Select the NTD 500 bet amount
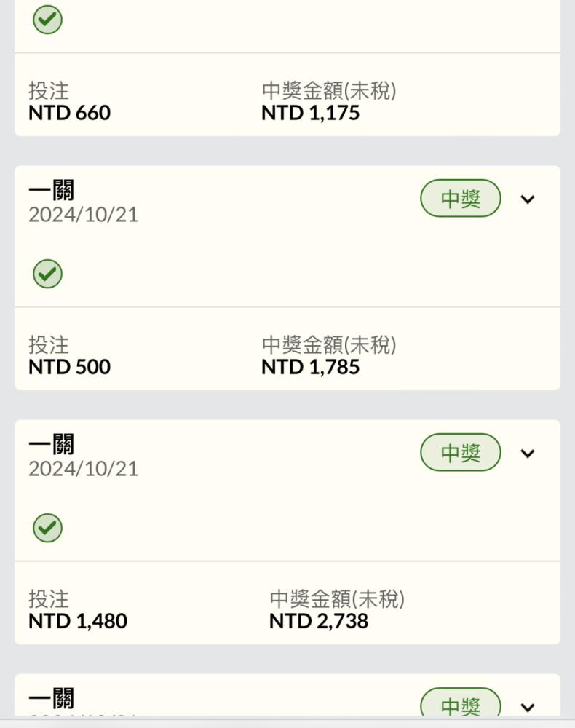This screenshot has width=575, height=728. 70,367
